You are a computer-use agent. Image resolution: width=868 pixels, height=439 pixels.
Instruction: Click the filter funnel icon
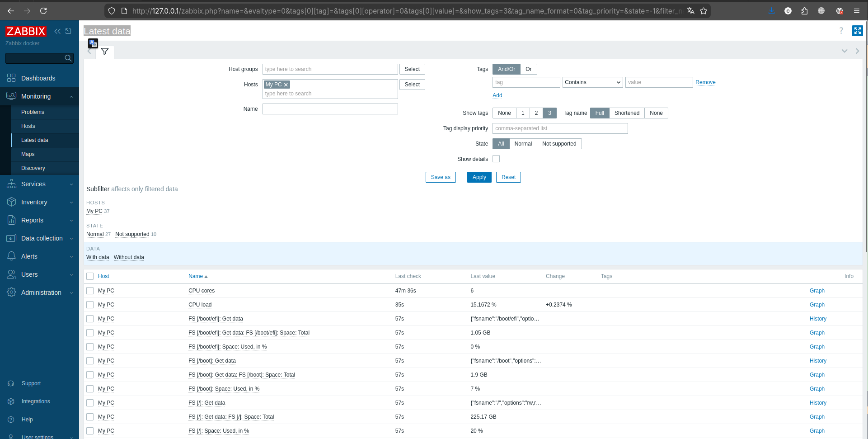tap(105, 52)
